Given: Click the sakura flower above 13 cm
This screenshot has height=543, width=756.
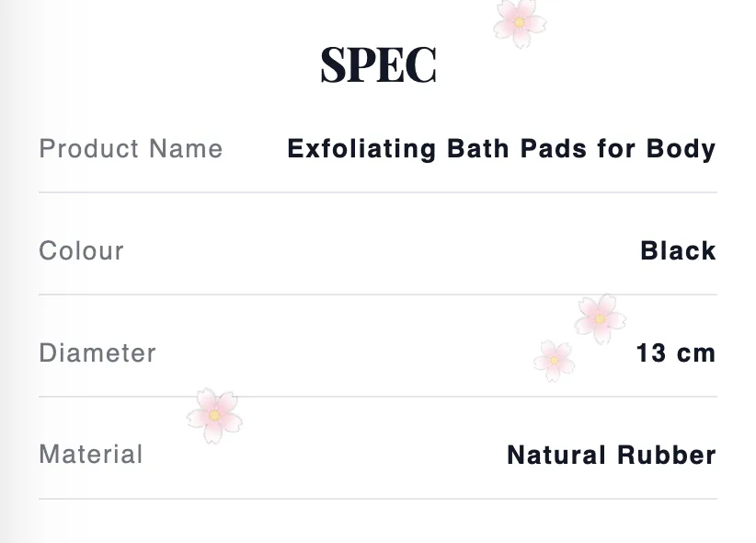Looking at the screenshot, I should point(601,319).
